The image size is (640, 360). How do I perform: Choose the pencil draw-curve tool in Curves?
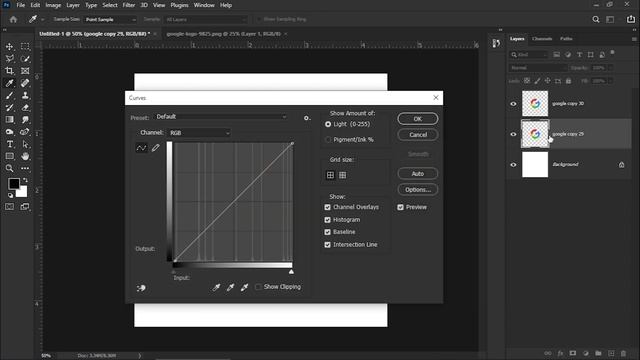156,148
